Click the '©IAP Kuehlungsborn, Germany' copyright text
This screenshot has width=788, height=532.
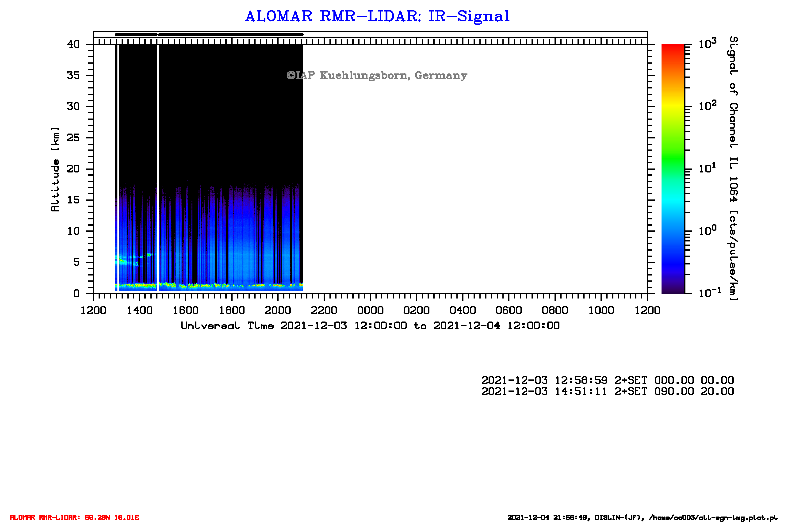(x=377, y=75)
